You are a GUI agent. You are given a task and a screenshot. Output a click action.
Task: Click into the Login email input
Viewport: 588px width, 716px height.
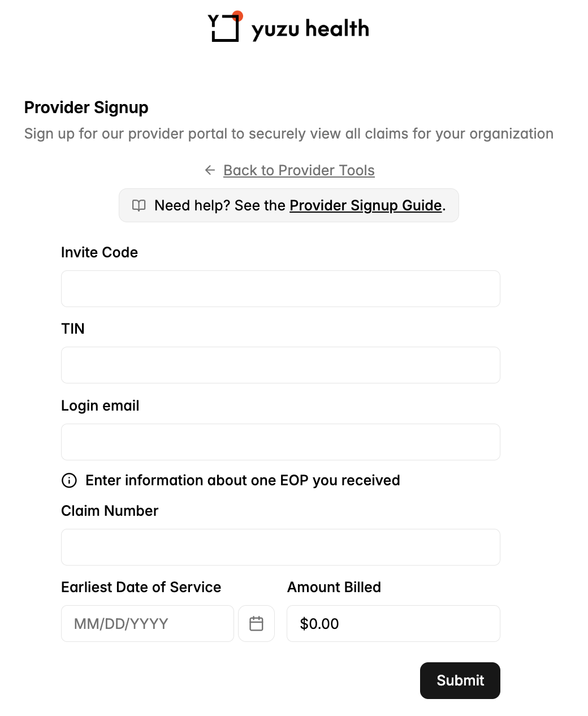point(280,442)
